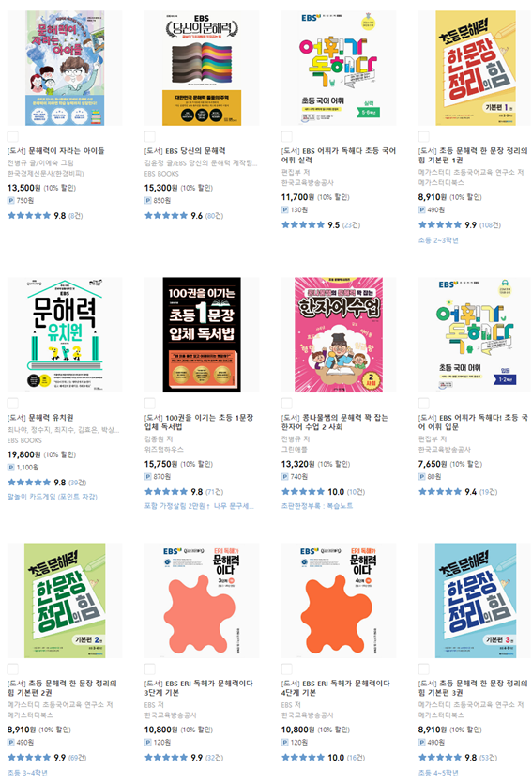
Task: Select checkbox under 문해력 유치원 cover
Action: (x=13, y=404)
